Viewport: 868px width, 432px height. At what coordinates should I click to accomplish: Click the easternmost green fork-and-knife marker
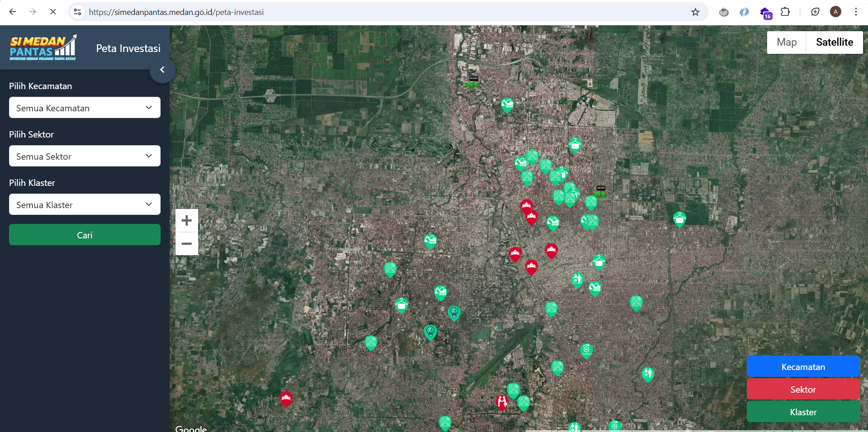coord(636,303)
